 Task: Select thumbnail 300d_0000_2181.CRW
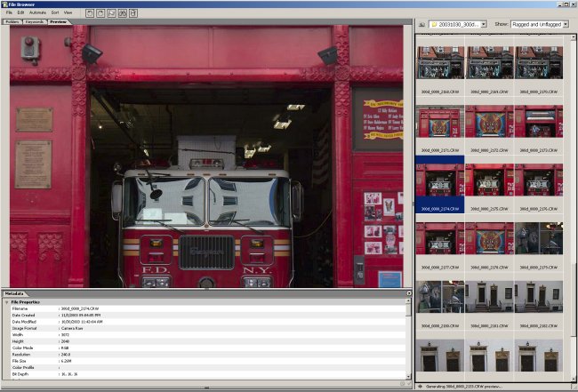tap(490, 297)
